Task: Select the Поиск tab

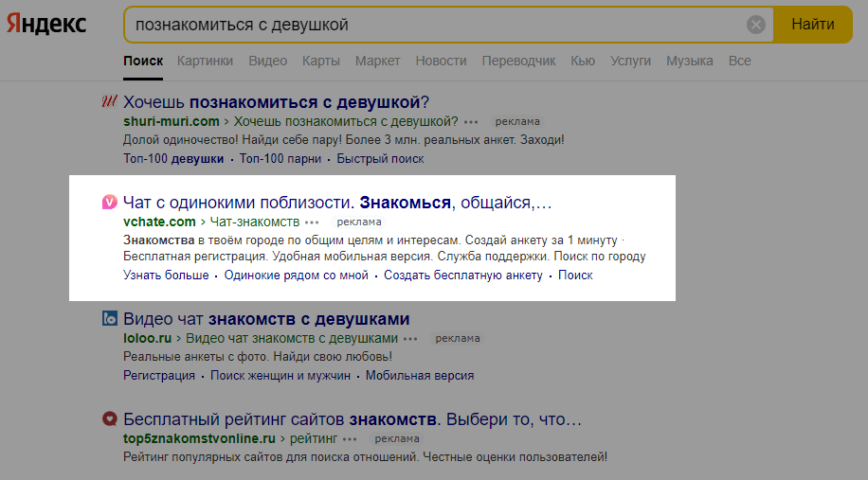Action: (143, 61)
